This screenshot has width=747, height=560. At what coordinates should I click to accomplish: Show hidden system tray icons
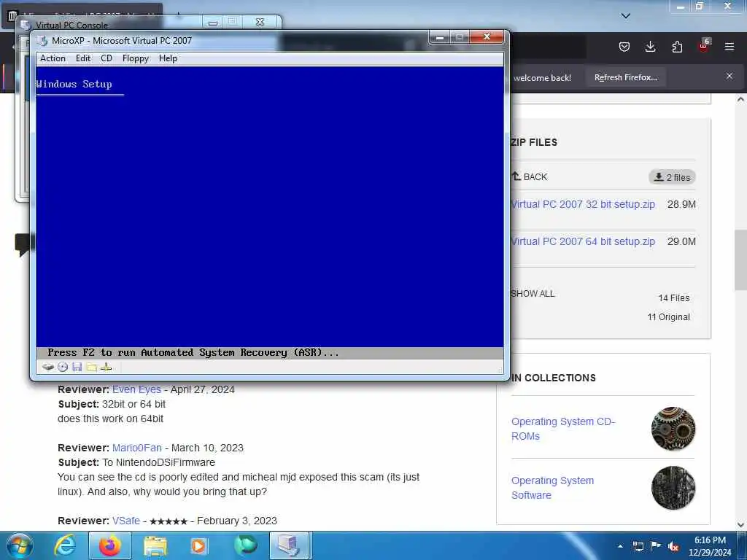(620, 547)
